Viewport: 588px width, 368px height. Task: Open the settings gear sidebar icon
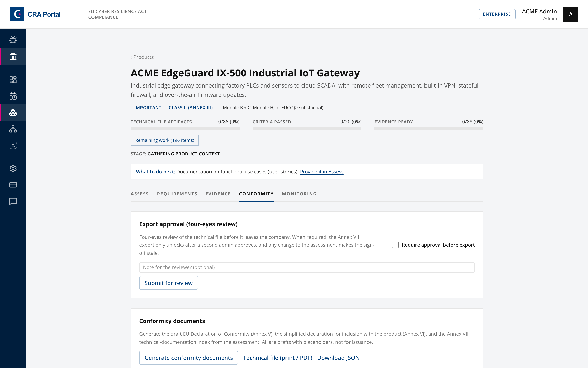click(x=13, y=168)
